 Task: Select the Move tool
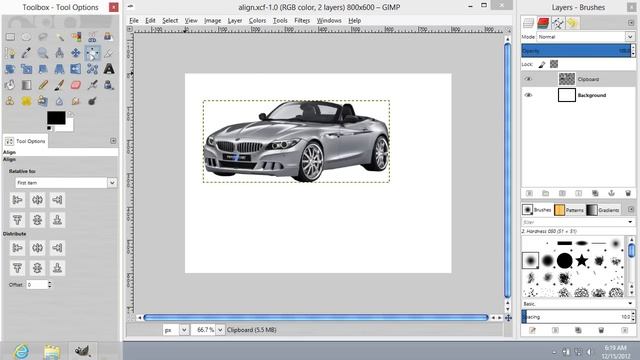(76, 53)
